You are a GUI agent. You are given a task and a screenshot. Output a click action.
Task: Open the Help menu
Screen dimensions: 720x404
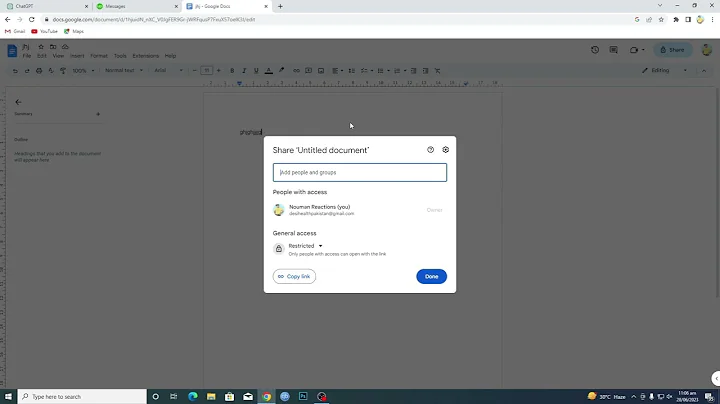[170, 56]
